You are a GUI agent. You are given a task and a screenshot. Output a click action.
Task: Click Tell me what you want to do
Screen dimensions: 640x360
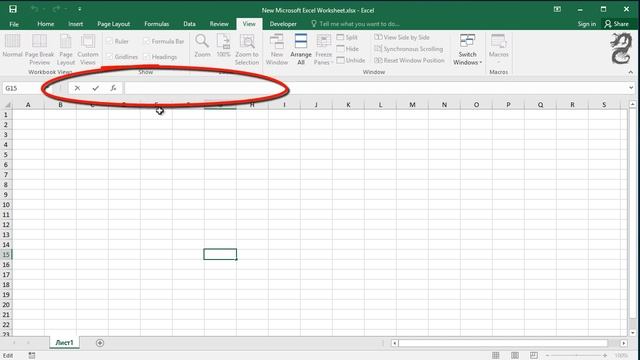click(355, 24)
